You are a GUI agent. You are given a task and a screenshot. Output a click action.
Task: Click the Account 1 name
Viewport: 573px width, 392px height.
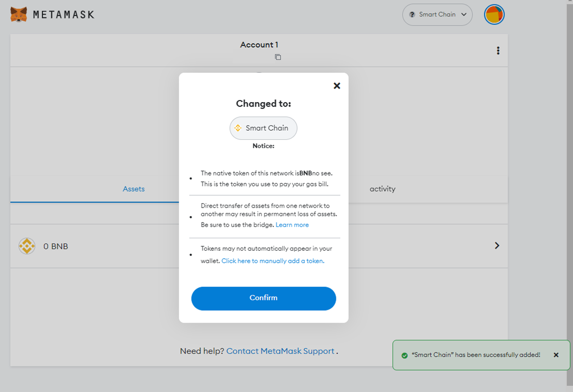coord(259,45)
